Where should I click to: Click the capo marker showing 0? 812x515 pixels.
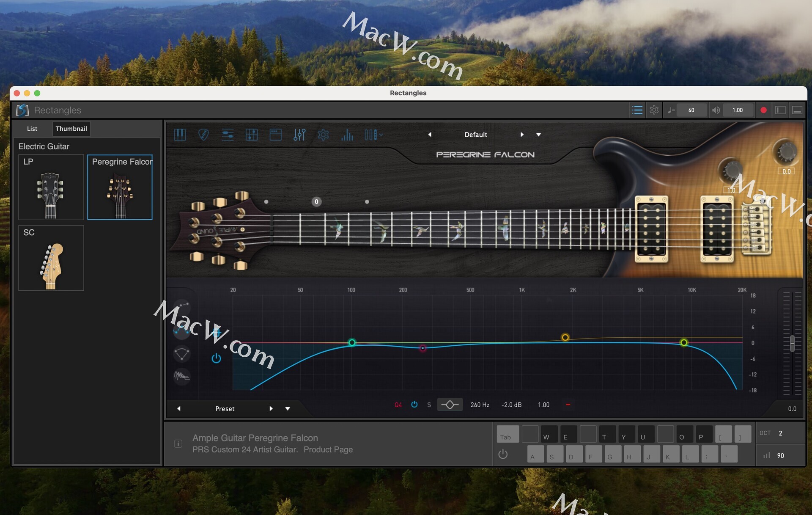coord(316,202)
